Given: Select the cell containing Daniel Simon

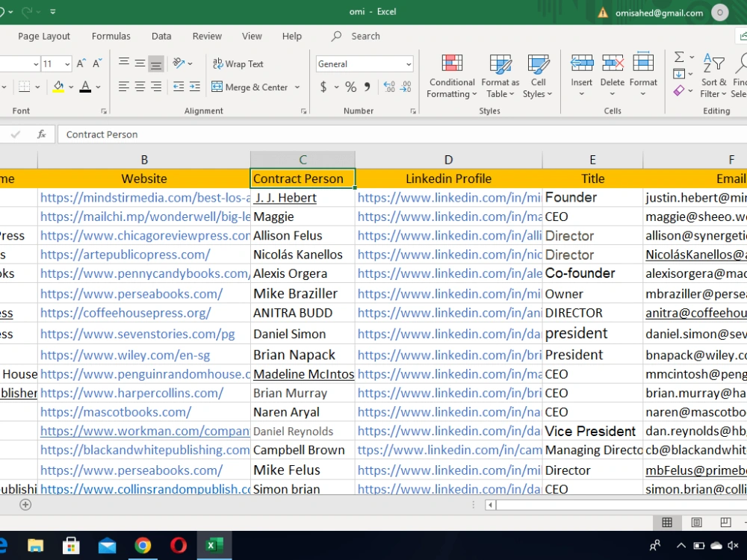Looking at the screenshot, I should [x=303, y=334].
